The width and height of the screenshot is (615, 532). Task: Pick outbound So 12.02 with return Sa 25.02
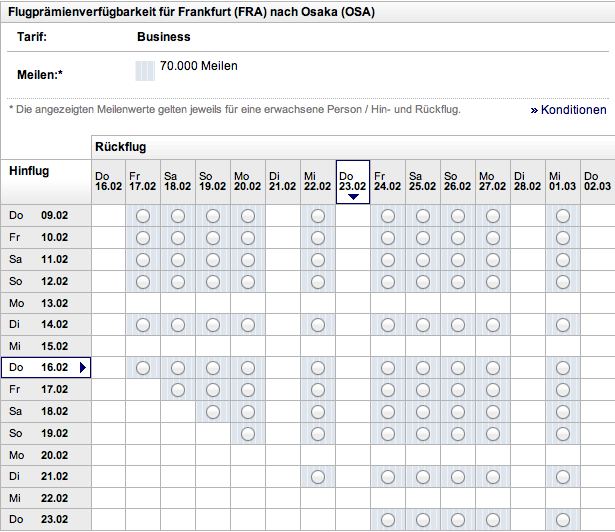423,281
